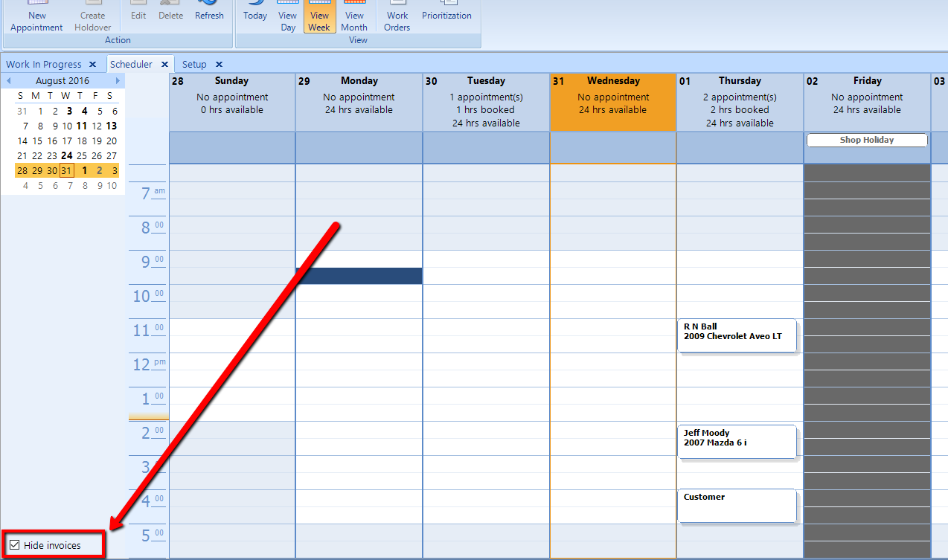Select the Jeff Moody Mazda appointment
948x560 pixels.
tap(737, 442)
